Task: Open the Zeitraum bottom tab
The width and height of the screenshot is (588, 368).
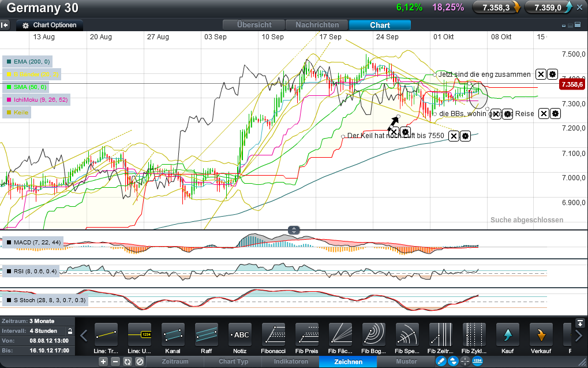Action: (175, 362)
